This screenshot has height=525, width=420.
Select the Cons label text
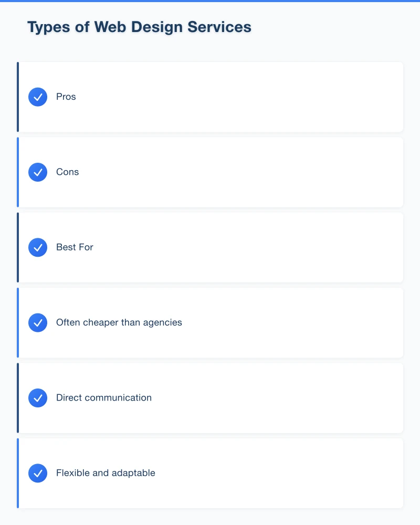[x=68, y=172]
